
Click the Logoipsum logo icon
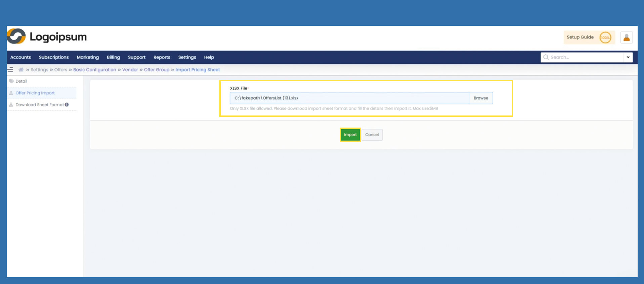[16, 36]
